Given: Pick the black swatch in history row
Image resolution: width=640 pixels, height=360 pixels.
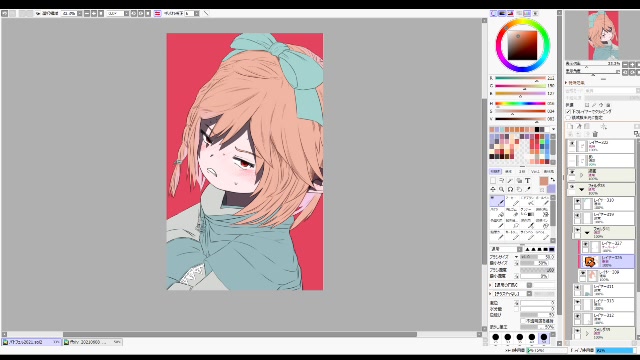Looking at the screenshot, I should [537, 130].
